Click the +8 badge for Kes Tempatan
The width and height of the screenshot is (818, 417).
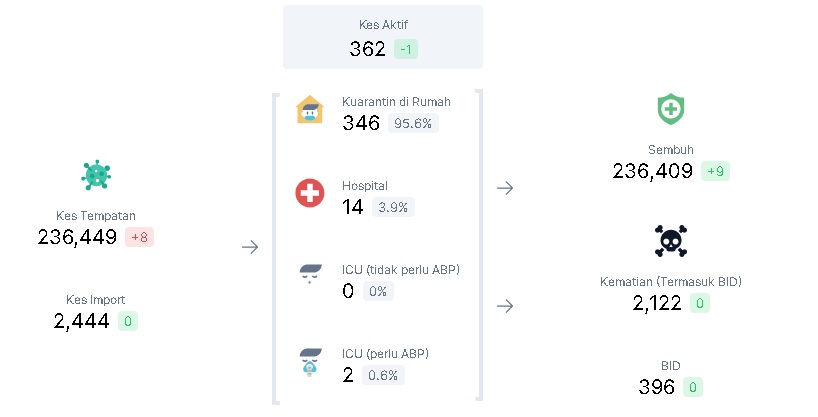(x=139, y=237)
